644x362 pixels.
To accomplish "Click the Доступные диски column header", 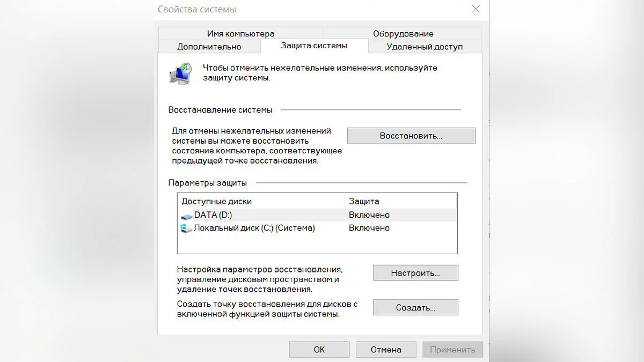I will coord(261,201).
